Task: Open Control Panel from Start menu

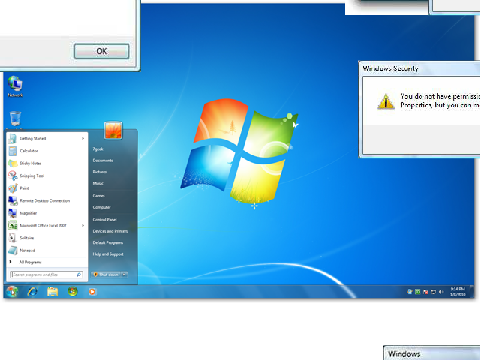Action: click(104, 219)
